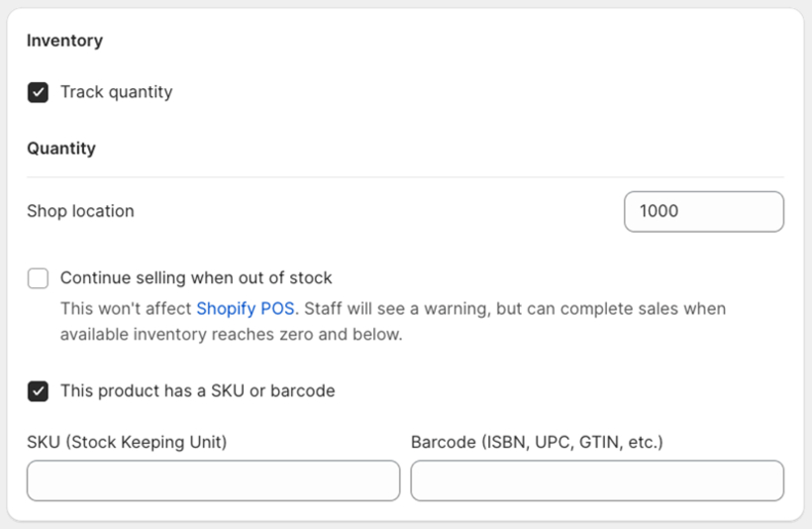Uncheck This product has a SKU or barcode
The width and height of the screenshot is (812, 529).
point(38,391)
